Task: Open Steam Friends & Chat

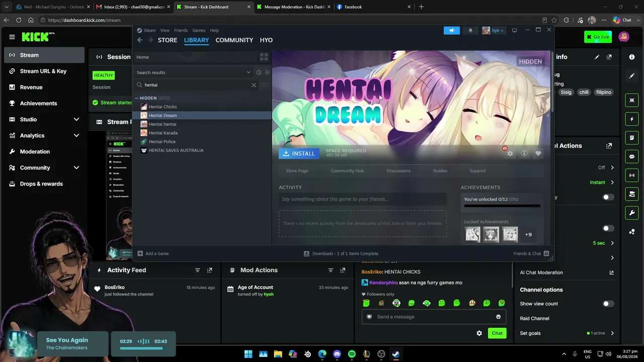Action: [x=531, y=253]
